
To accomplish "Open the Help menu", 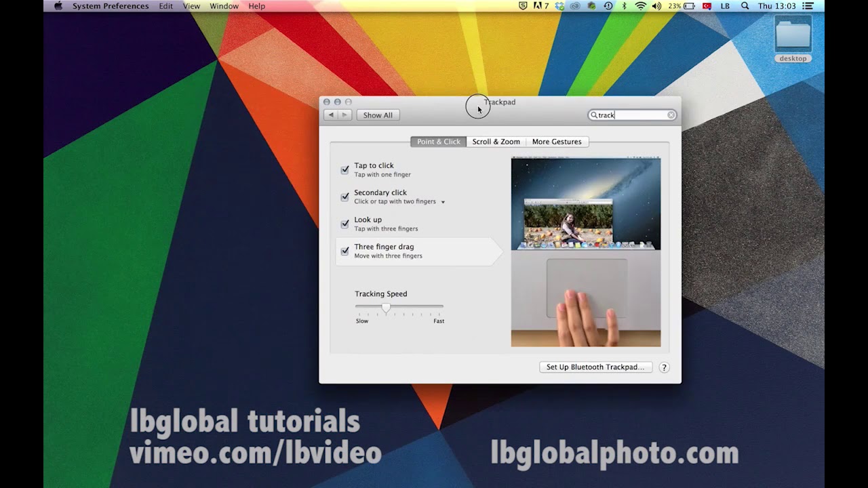I will click(256, 6).
